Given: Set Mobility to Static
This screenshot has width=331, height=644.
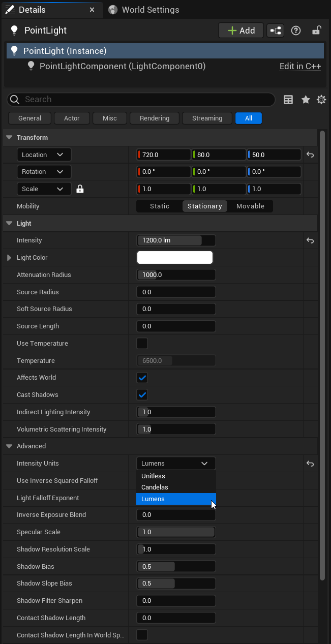Looking at the screenshot, I should (x=160, y=206).
